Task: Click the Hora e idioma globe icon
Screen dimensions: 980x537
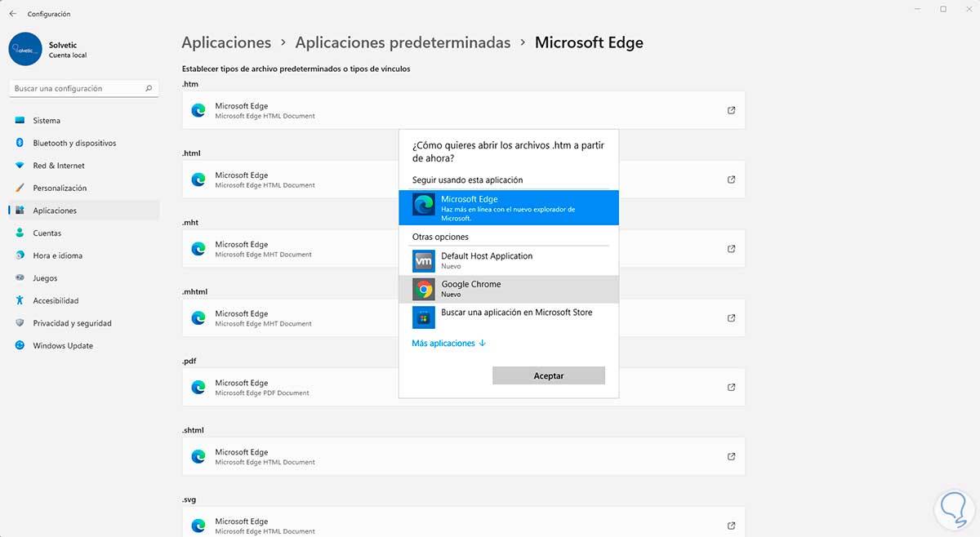Action: (x=20, y=255)
